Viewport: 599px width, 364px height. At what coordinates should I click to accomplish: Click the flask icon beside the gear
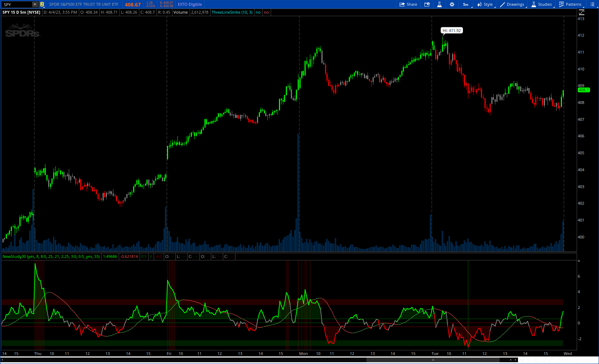(x=439, y=4)
